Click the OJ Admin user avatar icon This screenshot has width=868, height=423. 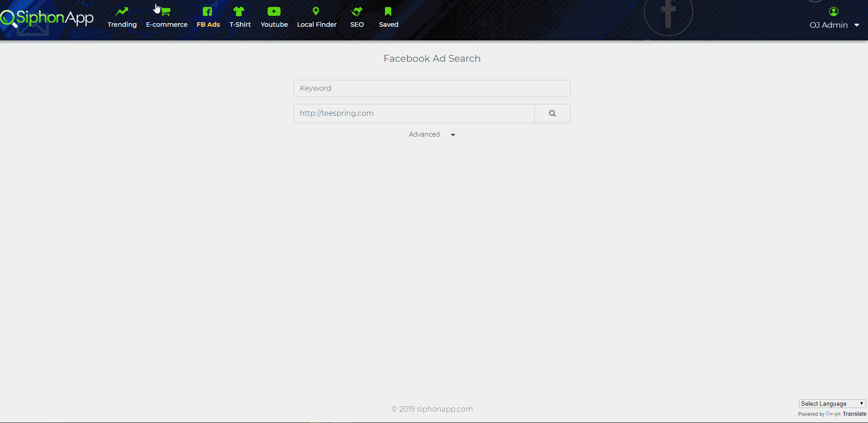833,11
